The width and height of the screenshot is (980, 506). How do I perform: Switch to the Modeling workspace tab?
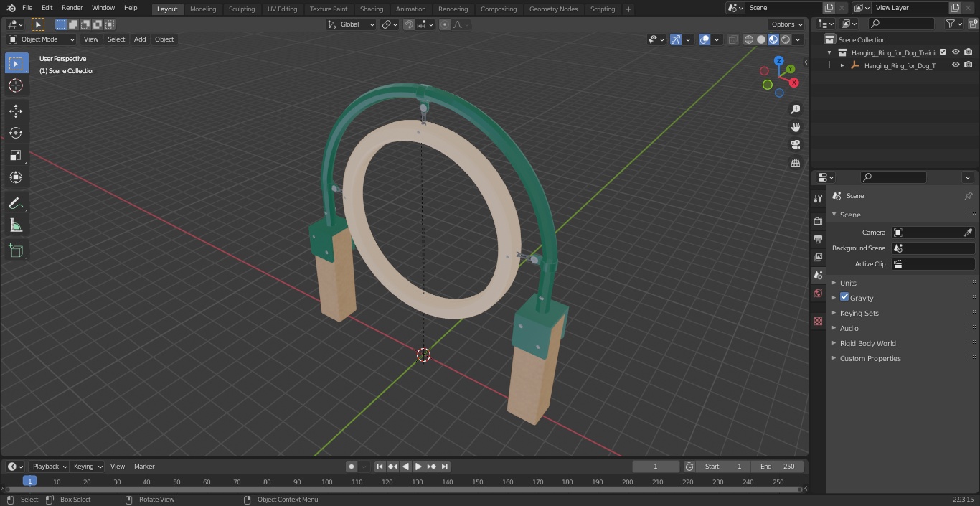(x=203, y=9)
